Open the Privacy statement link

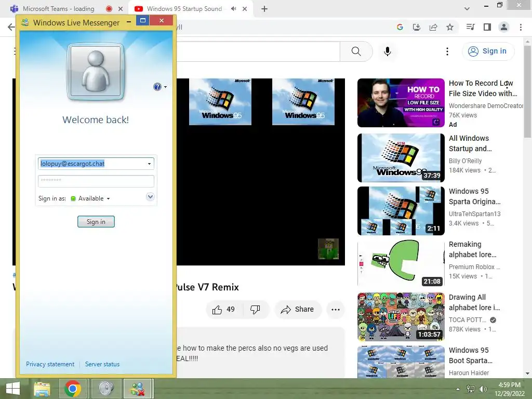50,364
